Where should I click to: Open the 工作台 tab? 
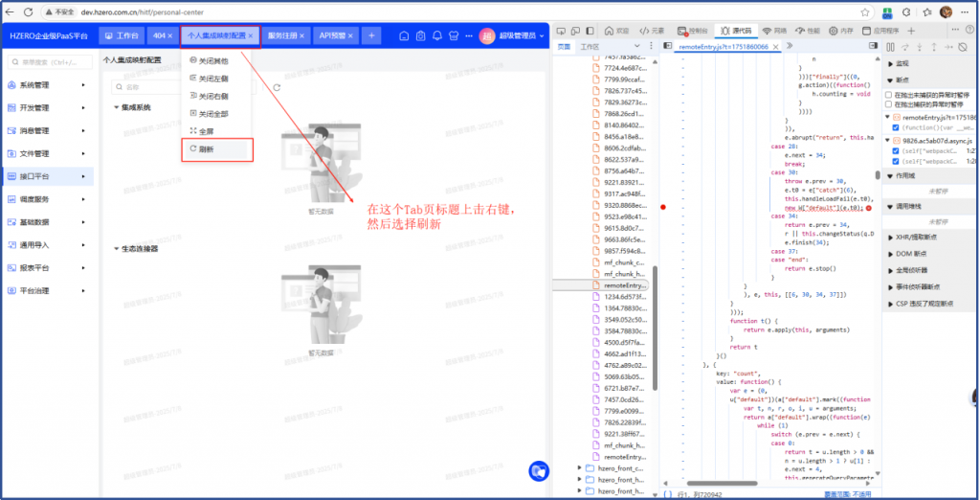122,35
